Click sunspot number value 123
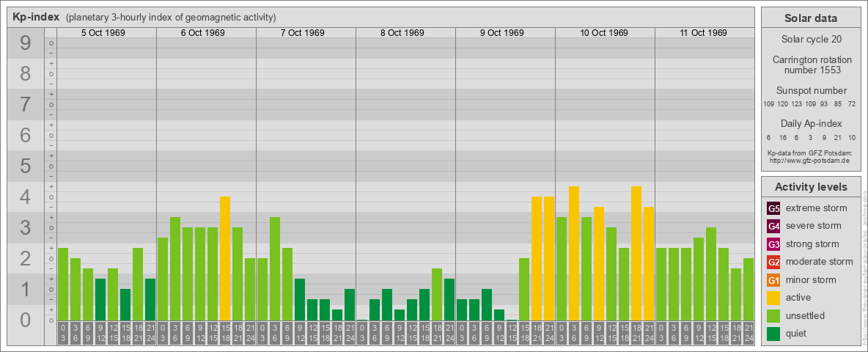The width and height of the screenshot is (868, 352). [x=797, y=104]
